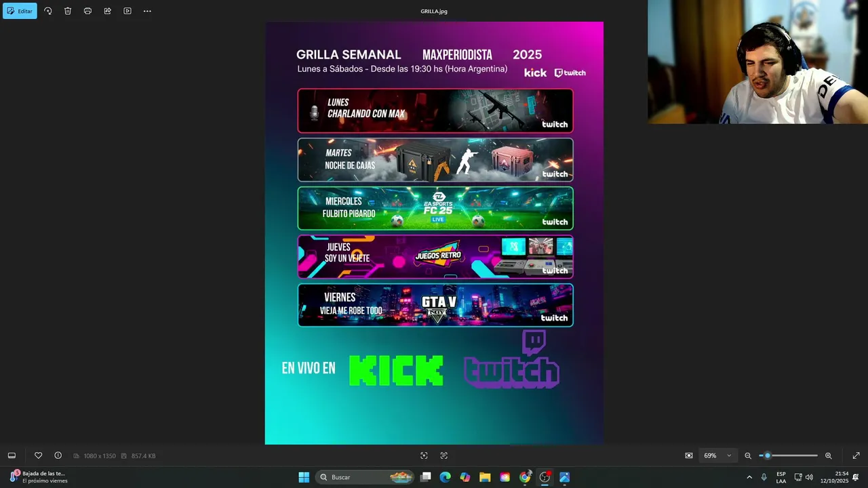Show file info with the info icon
Screen dimensions: 868x488
58,455
